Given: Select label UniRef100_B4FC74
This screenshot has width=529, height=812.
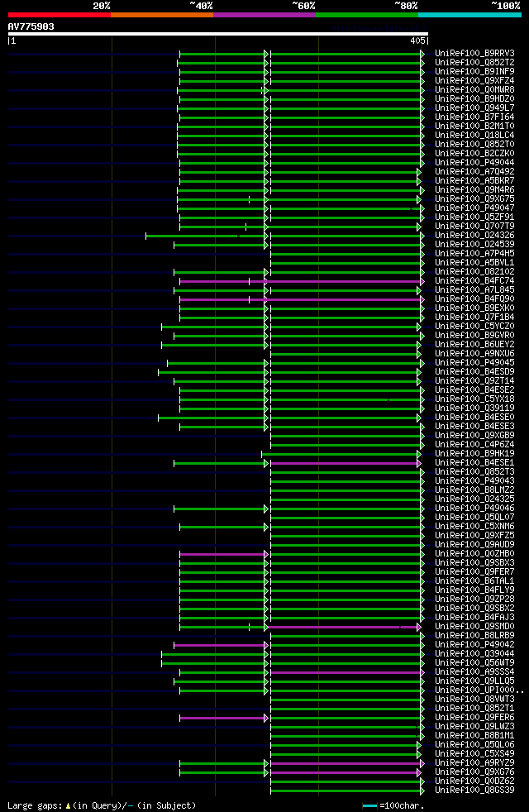Looking at the screenshot, I should [474, 280].
